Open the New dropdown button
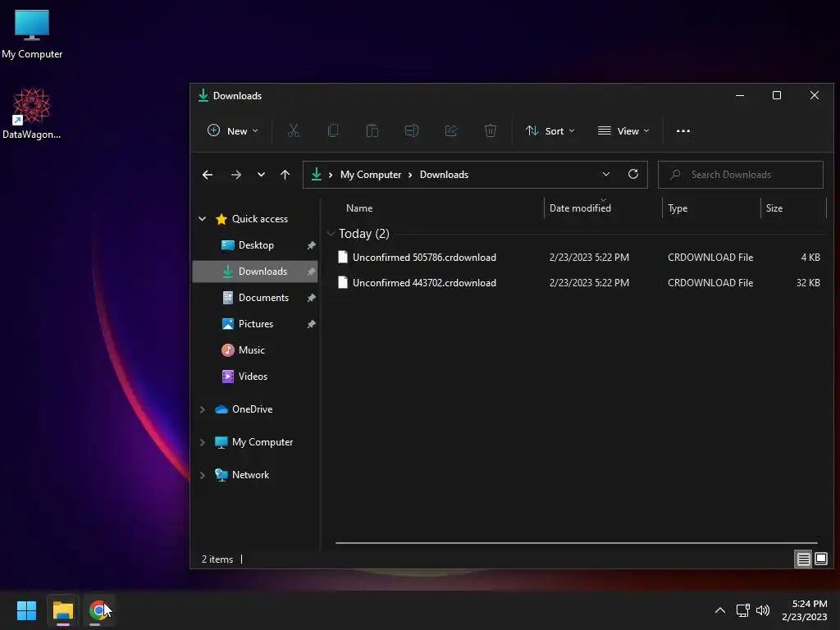 [x=232, y=130]
